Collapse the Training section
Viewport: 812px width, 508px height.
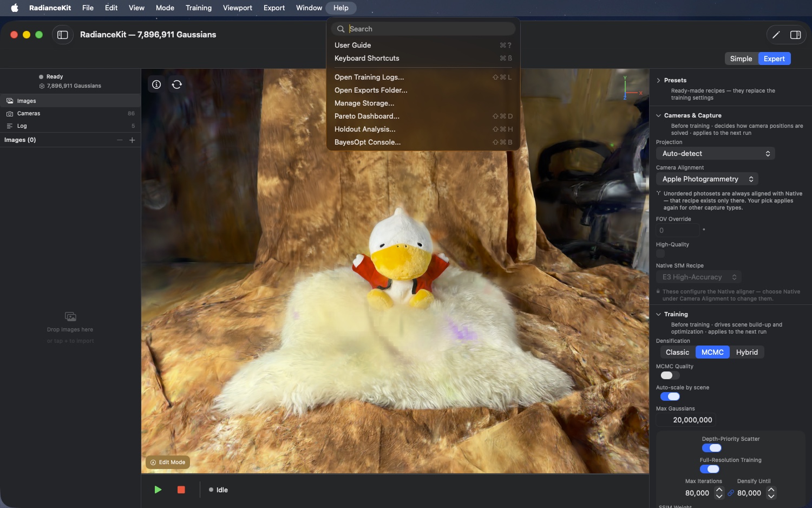(658, 314)
